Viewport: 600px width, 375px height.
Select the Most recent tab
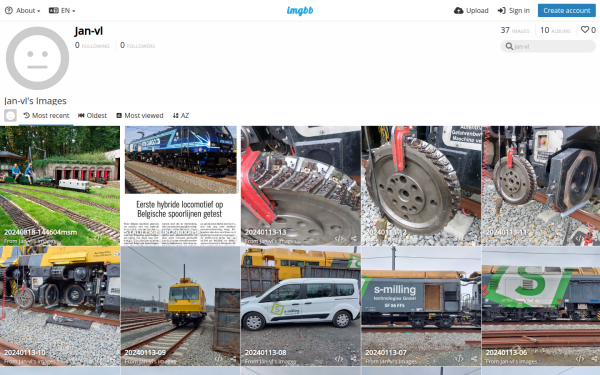(x=46, y=116)
